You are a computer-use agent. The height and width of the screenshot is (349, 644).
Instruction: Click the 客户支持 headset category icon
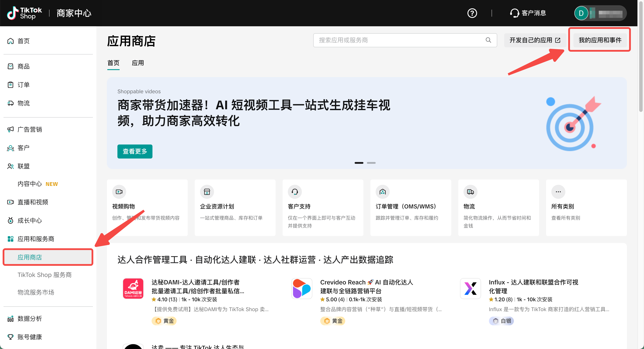pyautogui.click(x=294, y=192)
